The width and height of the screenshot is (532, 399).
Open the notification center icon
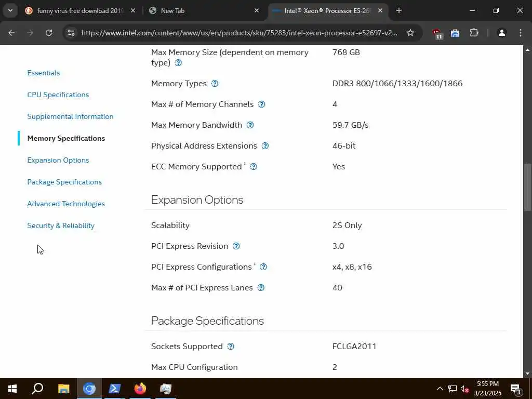(516, 389)
